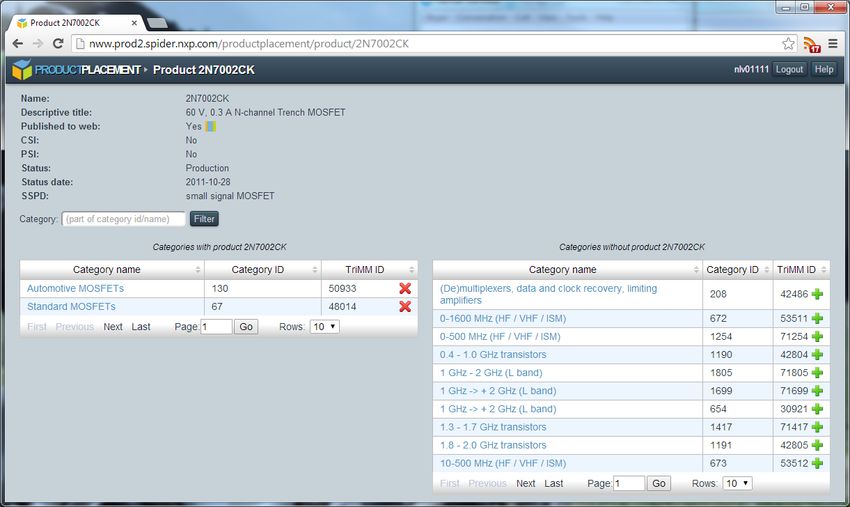Remove product from Automotive MOSFETs category
The image size is (850, 507).
click(x=405, y=288)
